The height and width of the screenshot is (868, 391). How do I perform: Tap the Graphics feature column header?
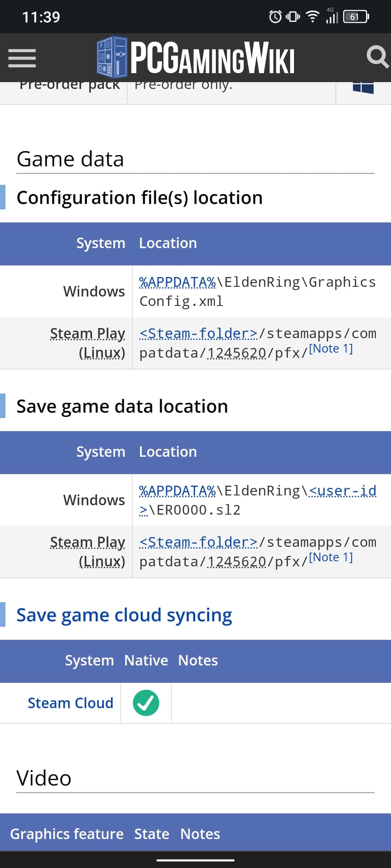coord(67,834)
